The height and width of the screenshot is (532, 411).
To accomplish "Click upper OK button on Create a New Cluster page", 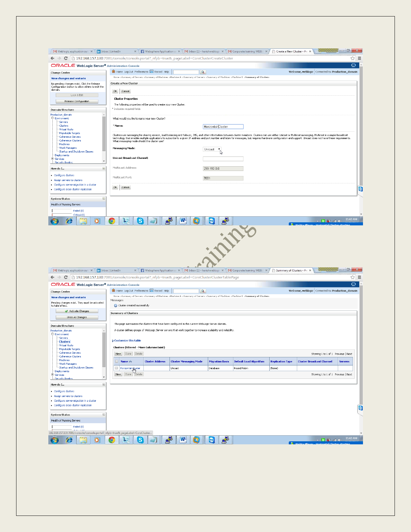I will [115, 91].
